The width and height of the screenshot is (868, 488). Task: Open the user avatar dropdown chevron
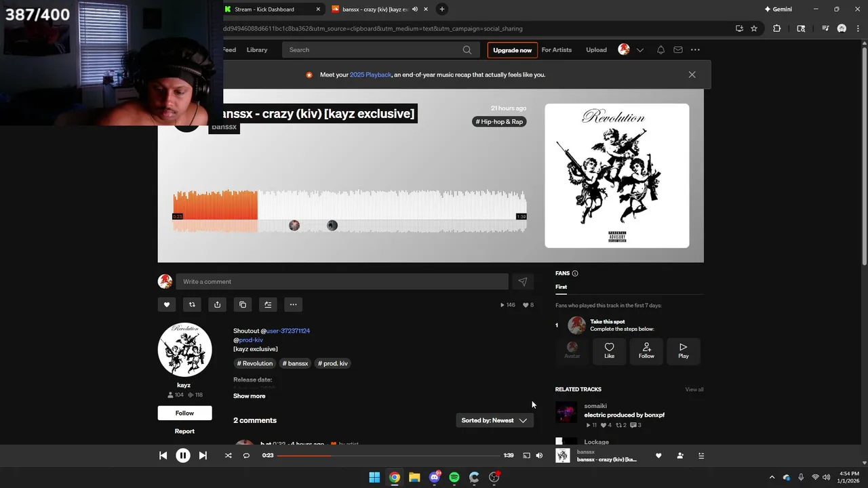coord(639,49)
